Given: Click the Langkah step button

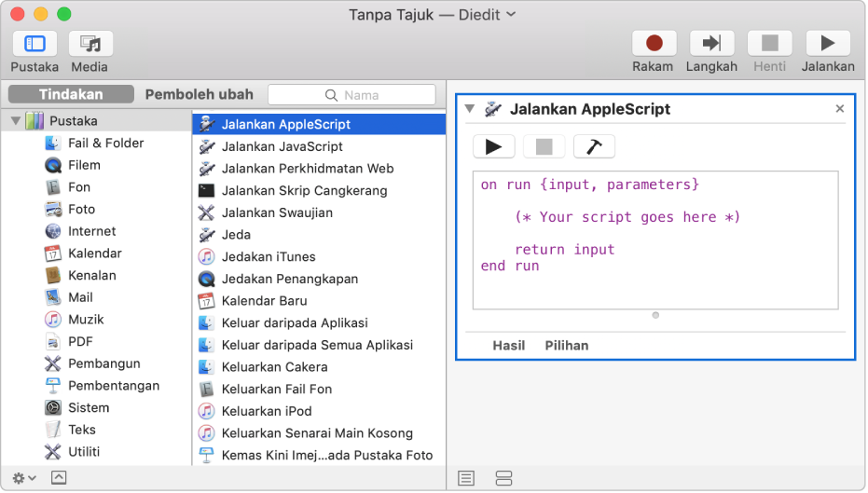Looking at the screenshot, I should pos(711,44).
